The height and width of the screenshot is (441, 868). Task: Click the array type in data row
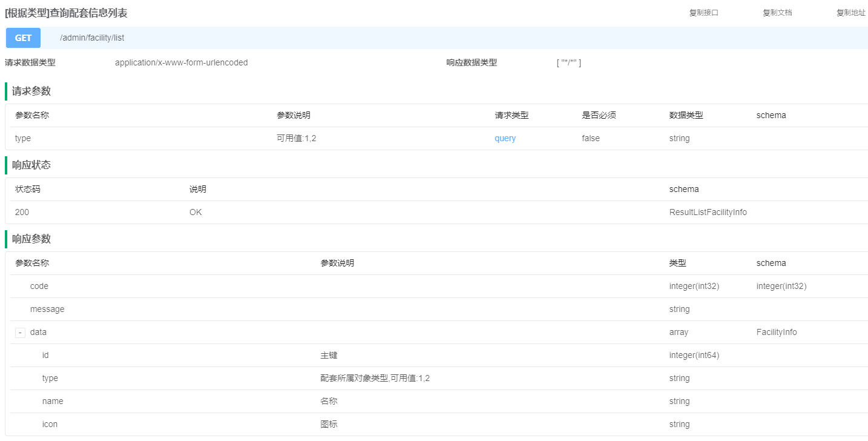pos(679,332)
